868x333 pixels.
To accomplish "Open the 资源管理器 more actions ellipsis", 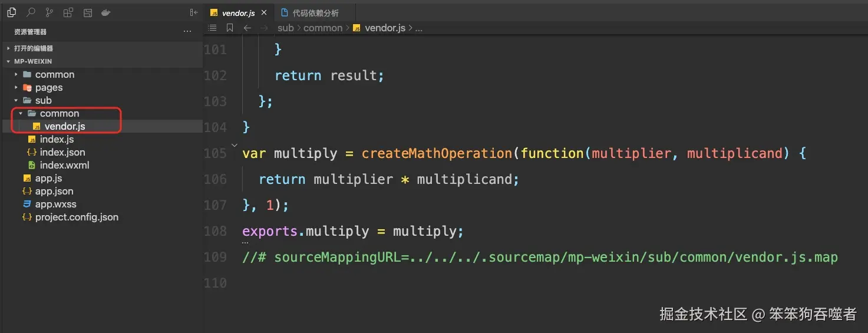I will 187,32.
